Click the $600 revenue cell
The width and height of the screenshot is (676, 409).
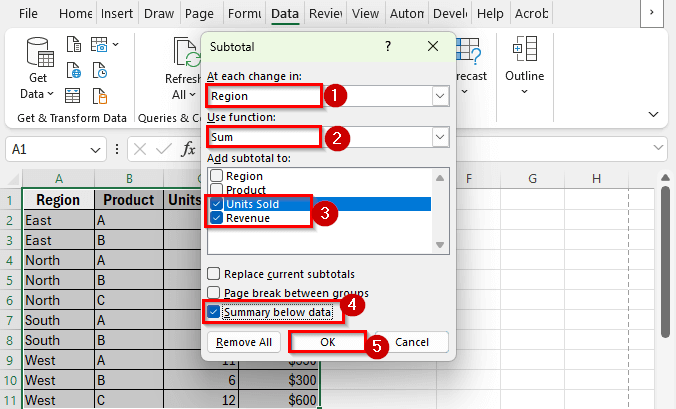(x=279, y=400)
